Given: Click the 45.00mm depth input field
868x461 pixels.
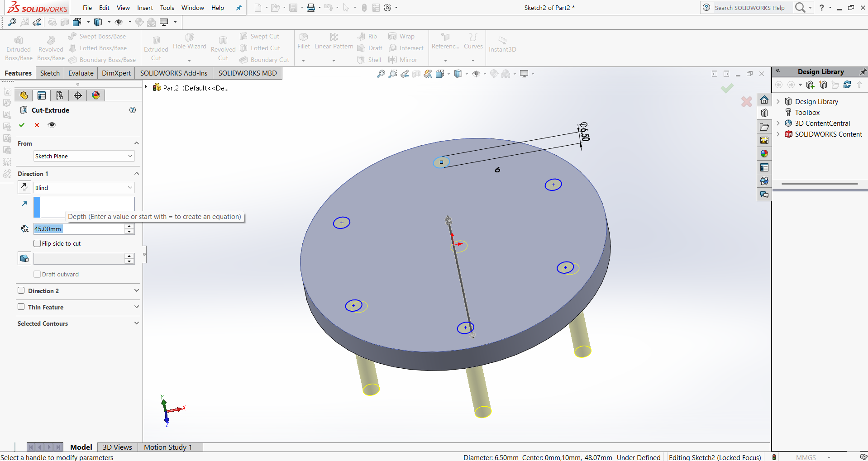Looking at the screenshot, I should pos(79,229).
